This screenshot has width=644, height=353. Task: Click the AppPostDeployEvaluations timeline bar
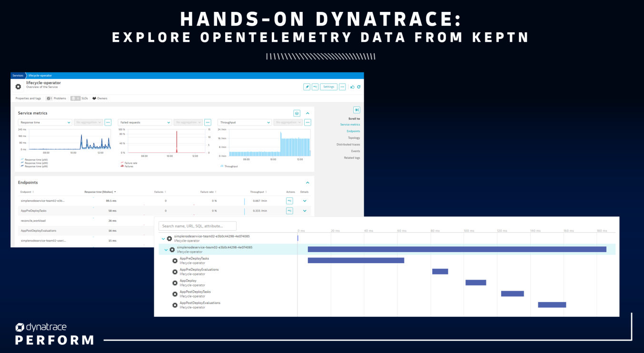552,304
